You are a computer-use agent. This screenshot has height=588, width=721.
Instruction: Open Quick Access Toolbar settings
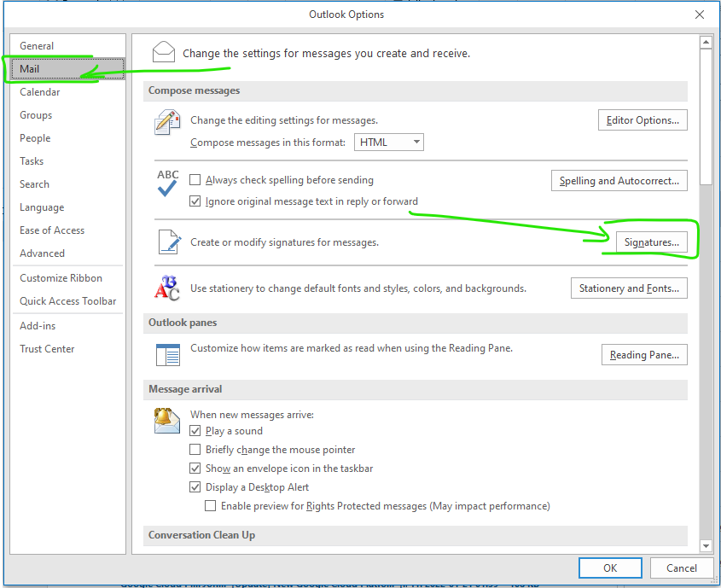67,301
